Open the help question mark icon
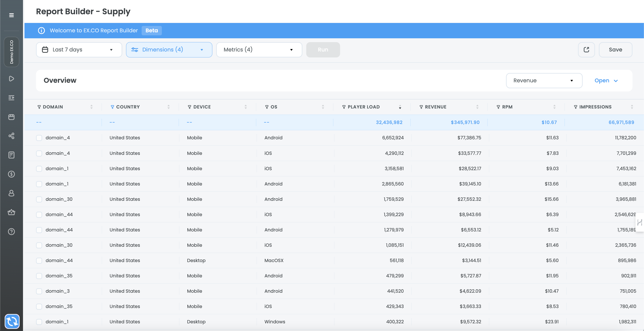The image size is (644, 331). tap(11, 232)
